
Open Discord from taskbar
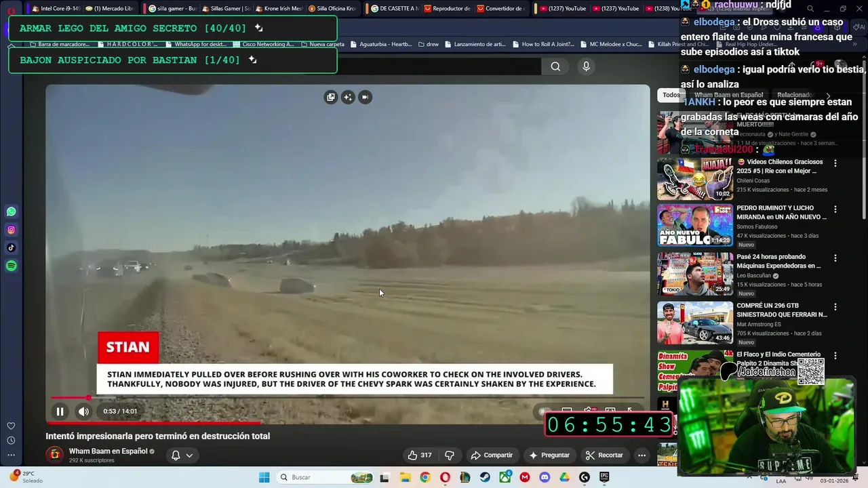(545, 477)
